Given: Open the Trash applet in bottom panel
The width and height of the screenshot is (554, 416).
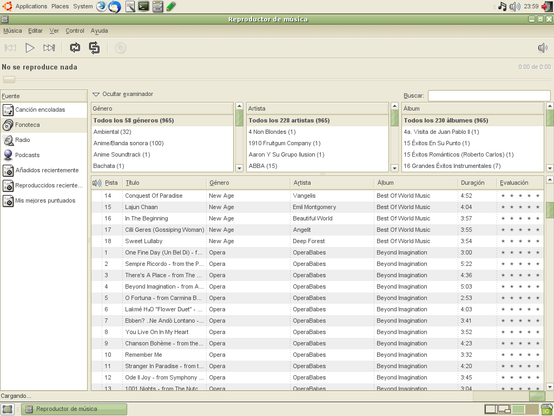Looking at the screenshot, I should tap(547, 410).
